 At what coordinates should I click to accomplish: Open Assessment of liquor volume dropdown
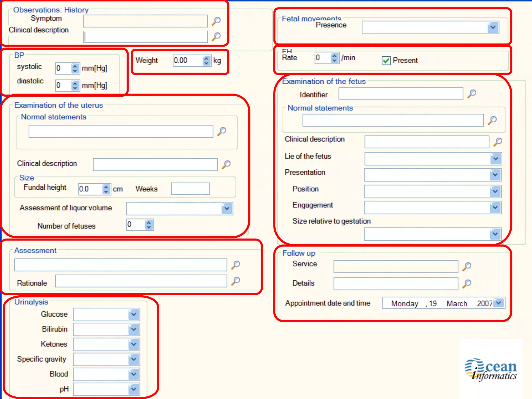[227, 209]
